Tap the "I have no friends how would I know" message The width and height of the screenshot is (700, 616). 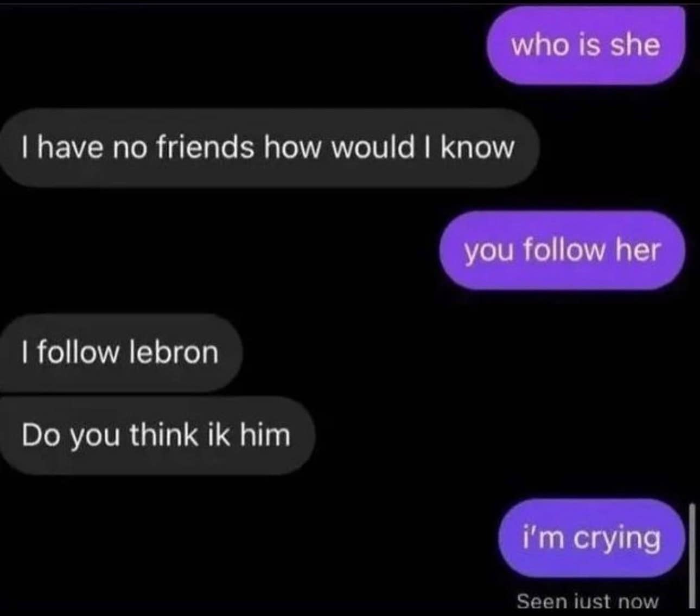[x=270, y=148]
